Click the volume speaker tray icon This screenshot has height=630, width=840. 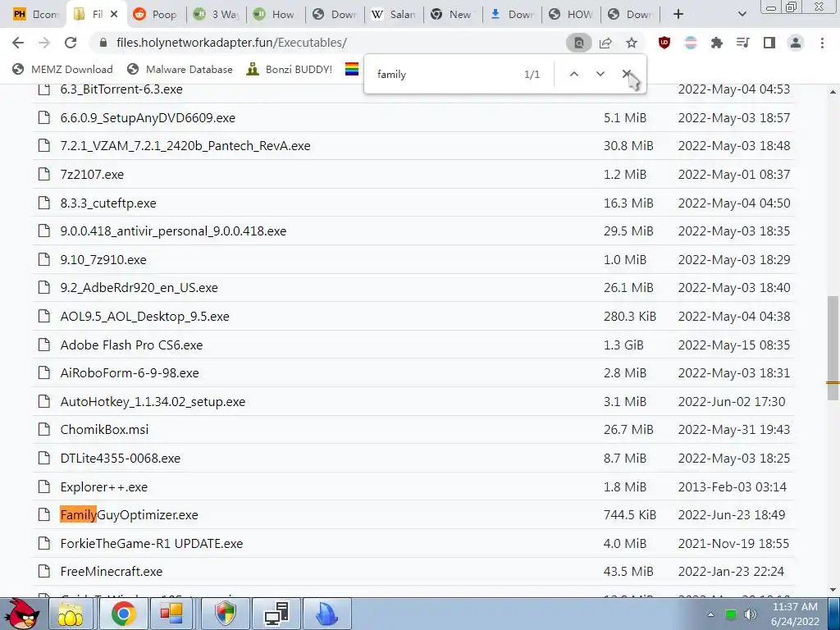(x=751, y=614)
